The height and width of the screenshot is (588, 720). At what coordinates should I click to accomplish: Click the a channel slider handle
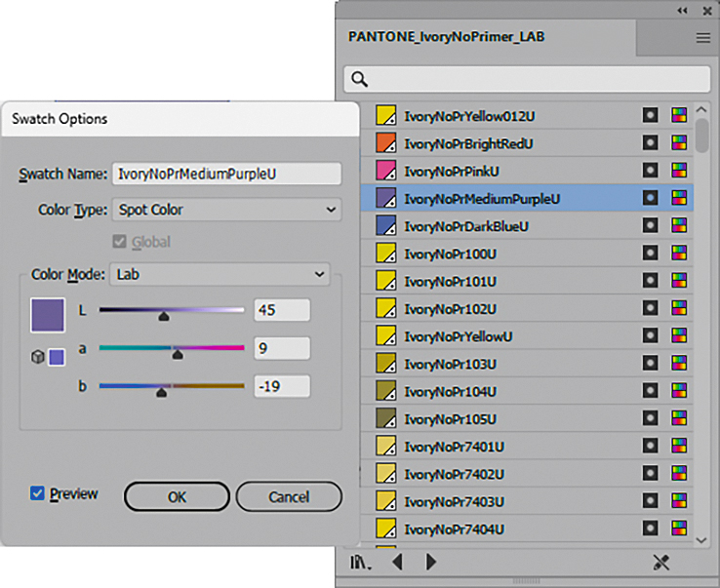pos(178,354)
